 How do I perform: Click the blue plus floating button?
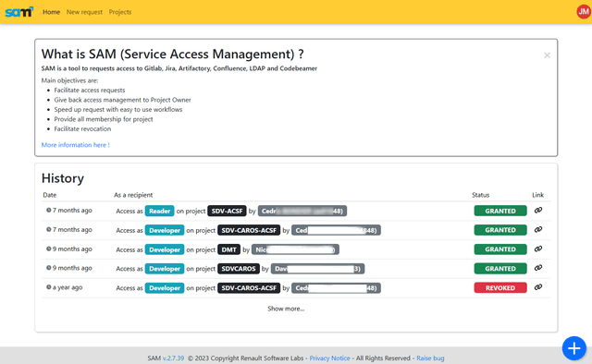(573, 347)
